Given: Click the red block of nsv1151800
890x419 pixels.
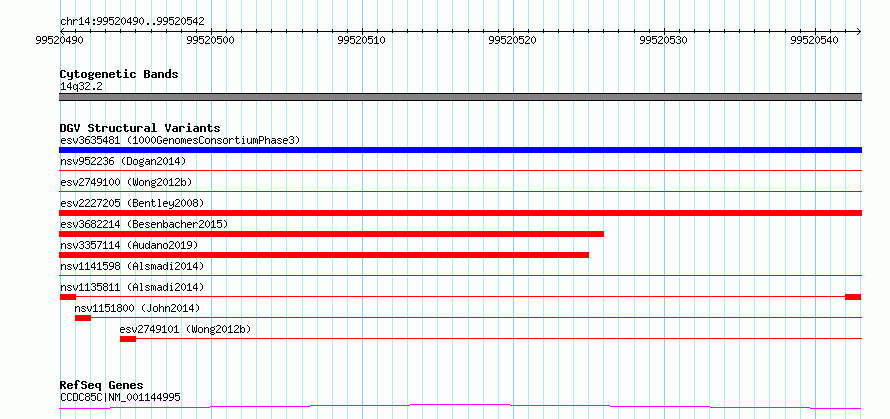Looking at the screenshot, I should click(83, 318).
